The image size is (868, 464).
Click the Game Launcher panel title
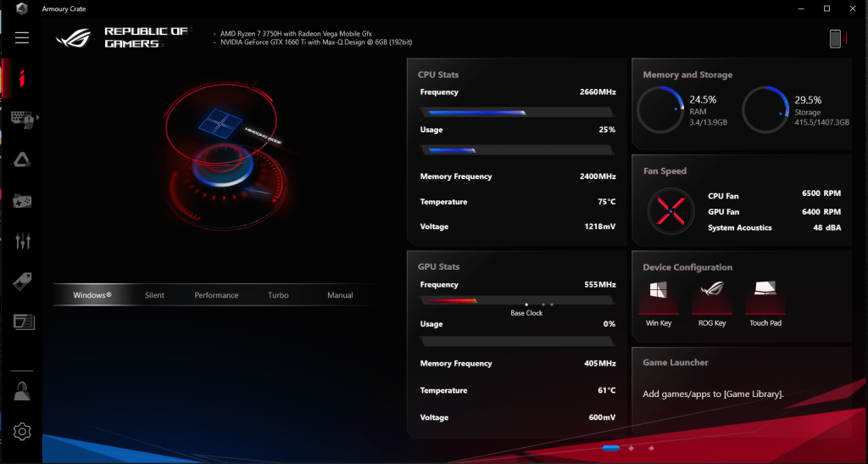tap(676, 363)
